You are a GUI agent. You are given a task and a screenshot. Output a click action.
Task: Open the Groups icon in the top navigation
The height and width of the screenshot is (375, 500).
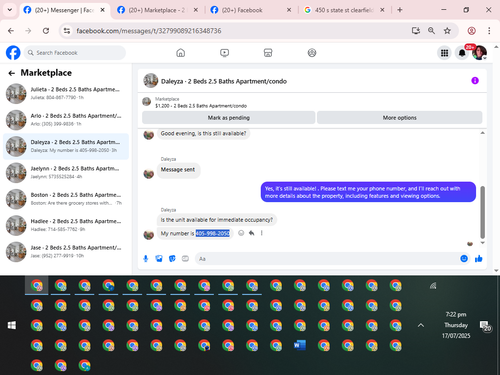pos(312,53)
